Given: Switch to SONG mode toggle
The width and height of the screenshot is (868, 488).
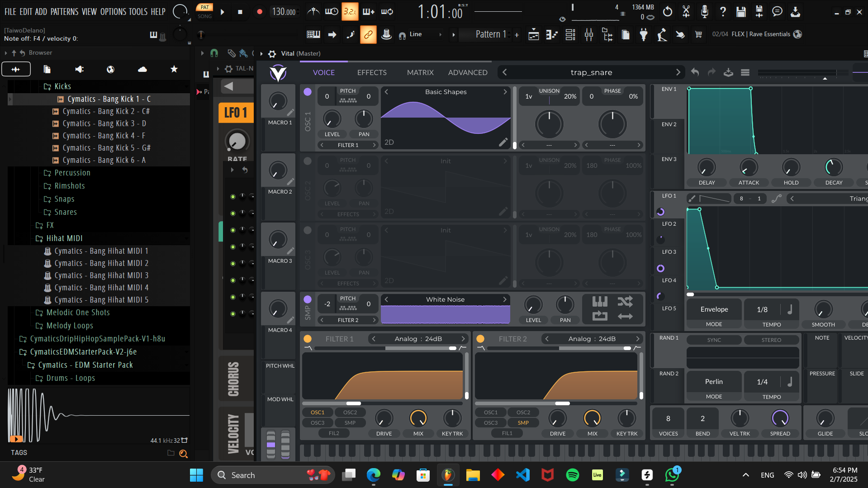Looking at the screenshot, I should 204,16.
